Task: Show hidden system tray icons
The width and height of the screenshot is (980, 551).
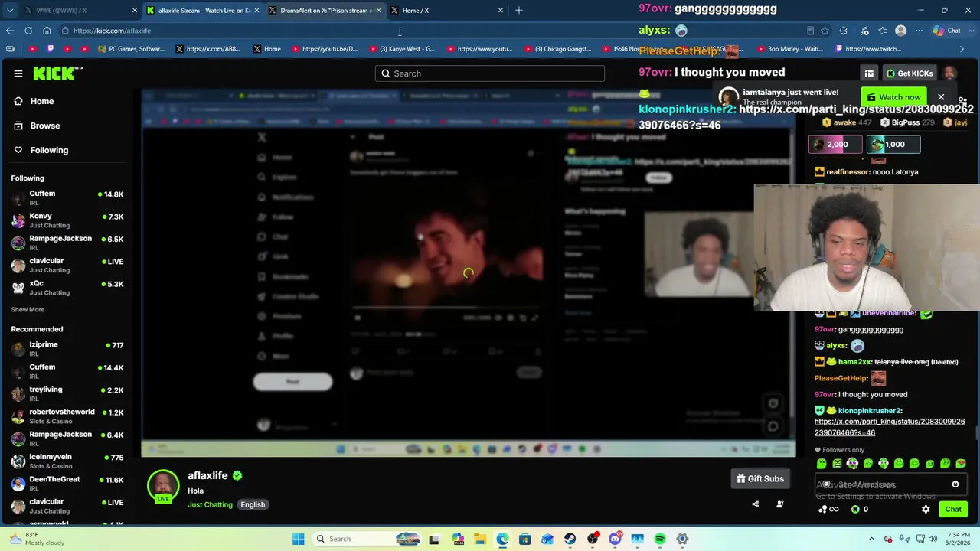Action: pyautogui.click(x=871, y=539)
